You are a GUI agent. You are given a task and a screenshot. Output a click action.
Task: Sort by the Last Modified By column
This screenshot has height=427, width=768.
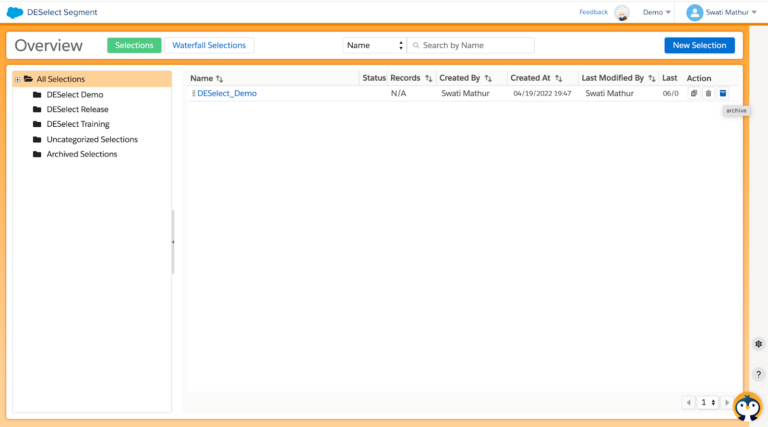point(651,78)
